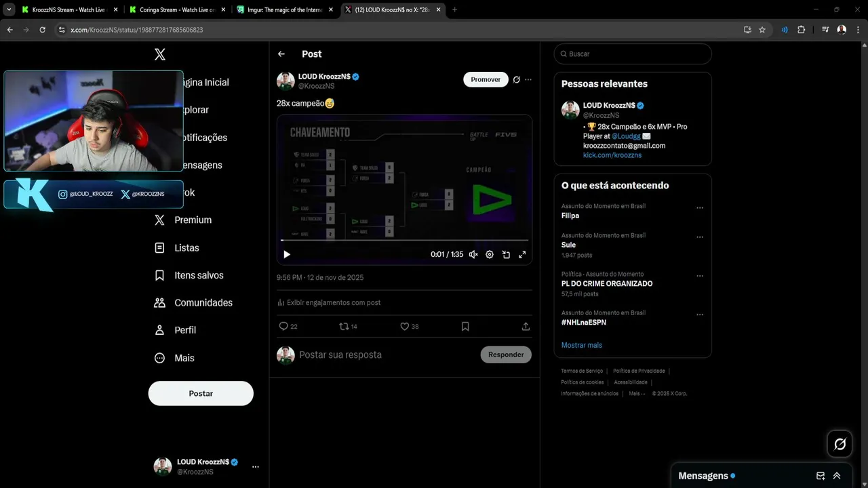This screenshot has height=488, width=868.
Task: Open site information icon in address bar
Action: coord(62,30)
